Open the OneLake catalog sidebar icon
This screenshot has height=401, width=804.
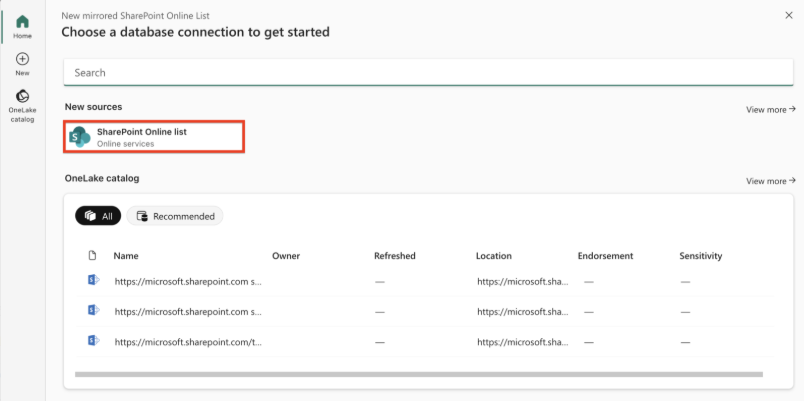tap(22, 96)
